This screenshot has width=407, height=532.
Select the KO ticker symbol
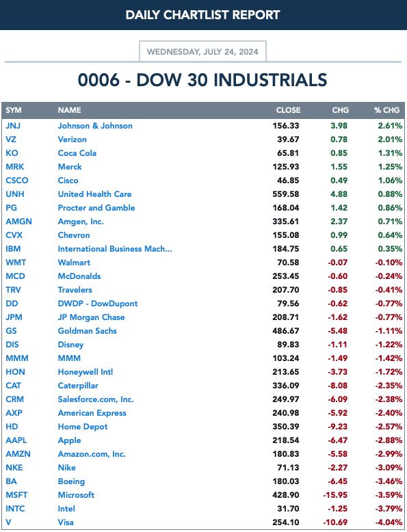tap(12, 153)
